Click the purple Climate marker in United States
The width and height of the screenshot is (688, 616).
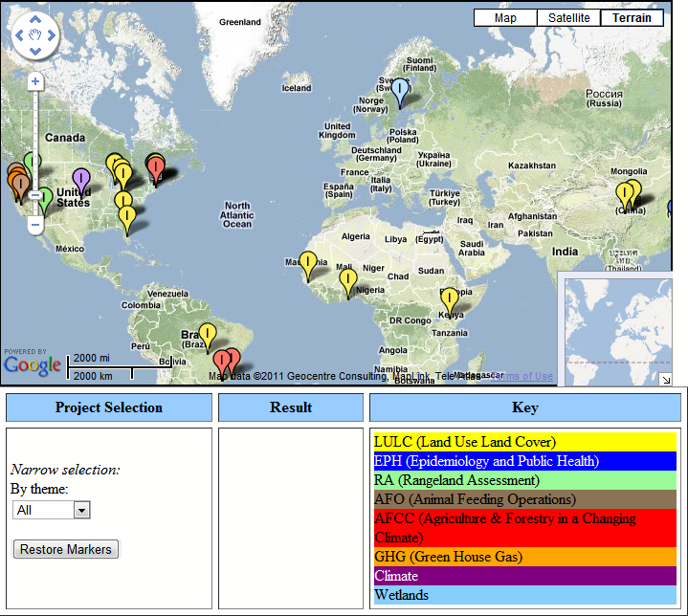(x=80, y=181)
